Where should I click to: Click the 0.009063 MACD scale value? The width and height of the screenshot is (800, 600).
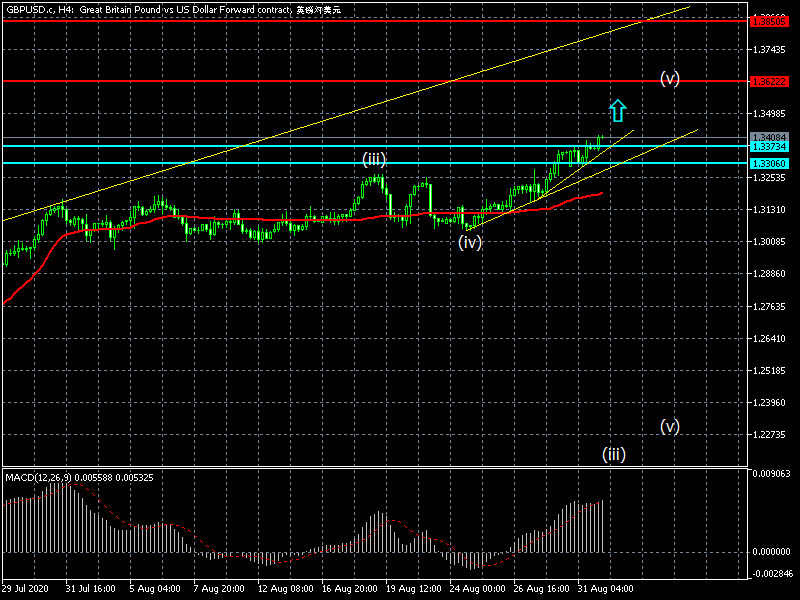[x=771, y=473]
